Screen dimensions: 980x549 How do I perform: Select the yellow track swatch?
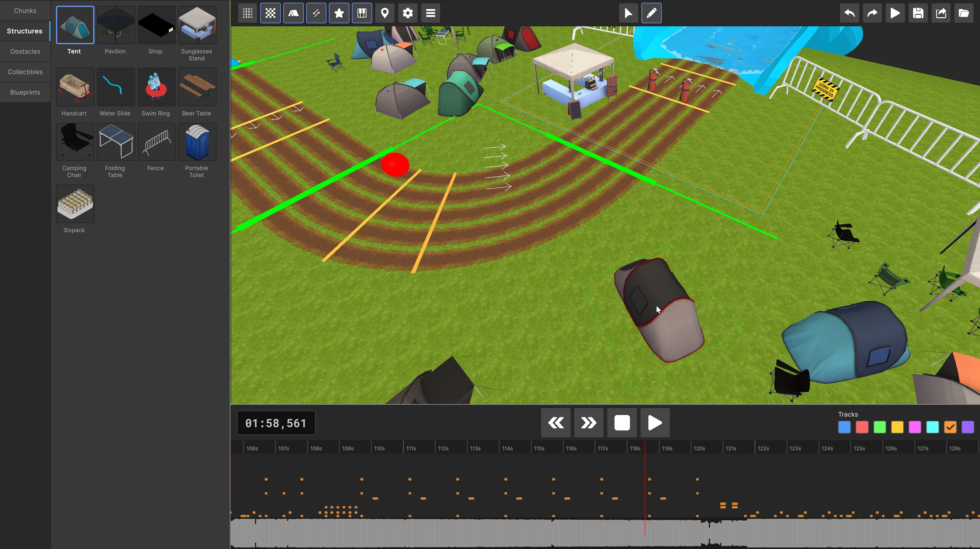tap(897, 427)
